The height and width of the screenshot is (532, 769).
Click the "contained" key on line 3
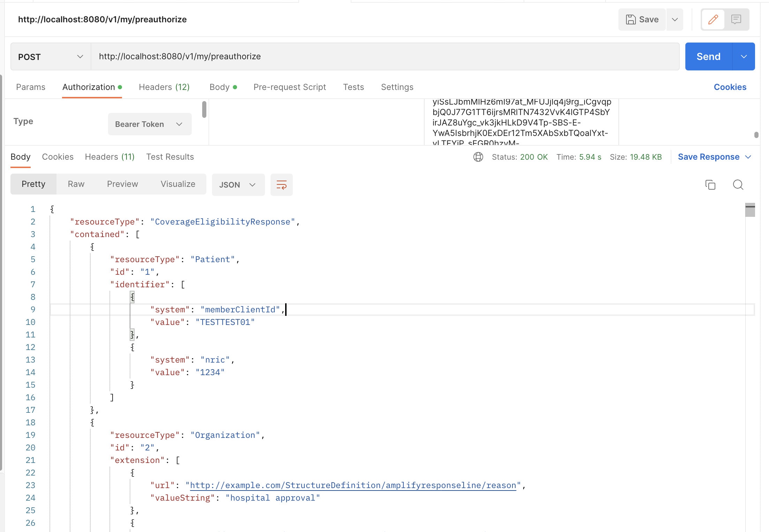(97, 234)
